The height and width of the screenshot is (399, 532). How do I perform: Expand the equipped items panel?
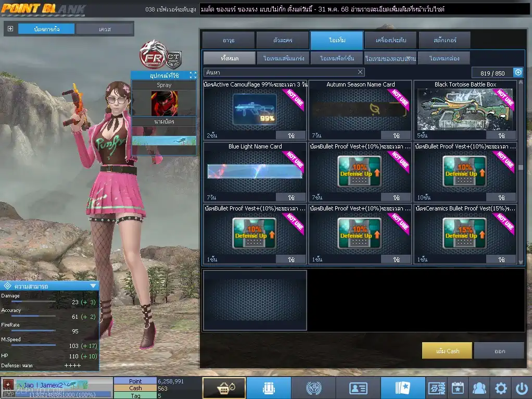point(193,76)
